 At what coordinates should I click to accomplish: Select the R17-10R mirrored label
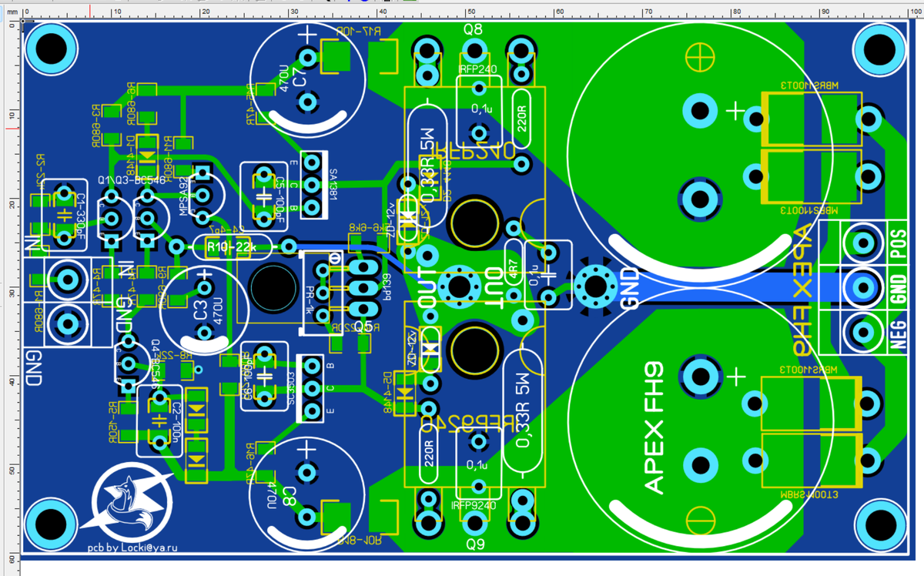tap(358, 31)
